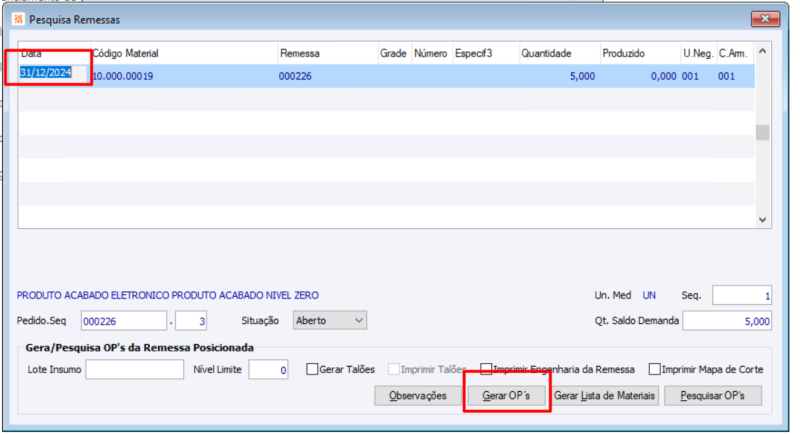Screen dimensions: 800x434
Task: Click the Número column header
Action: 432,53
